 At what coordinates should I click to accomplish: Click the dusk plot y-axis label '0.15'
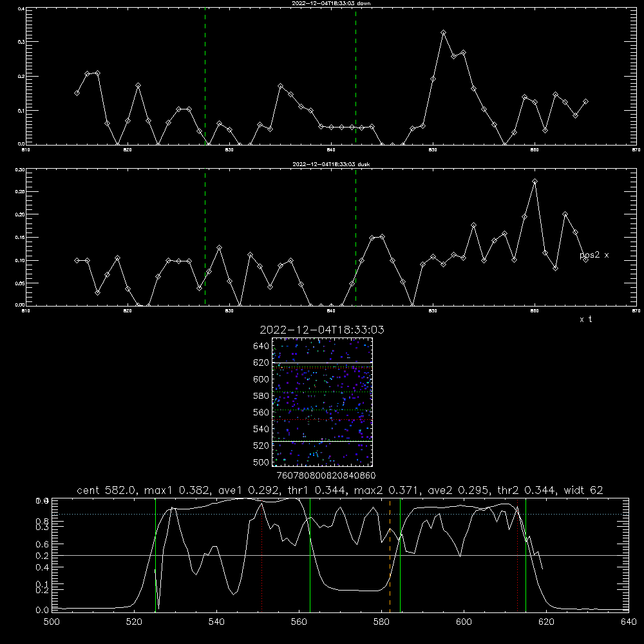click(20, 238)
